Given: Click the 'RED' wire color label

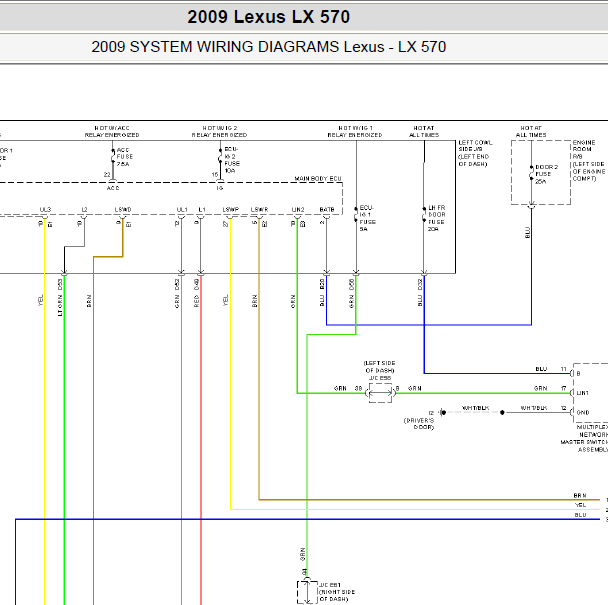Looking at the screenshot, I should click(196, 301).
